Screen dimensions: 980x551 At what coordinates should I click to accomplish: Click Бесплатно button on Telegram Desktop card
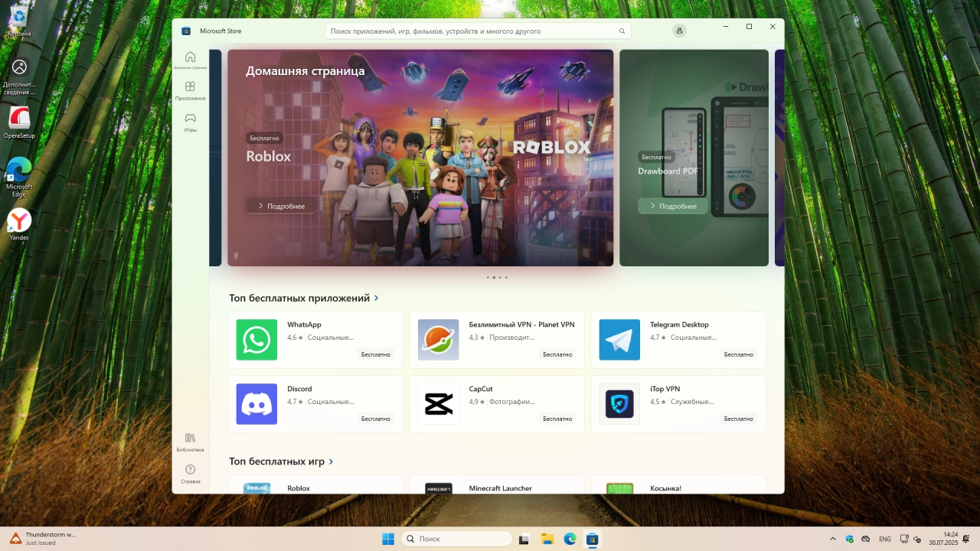tap(739, 354)
